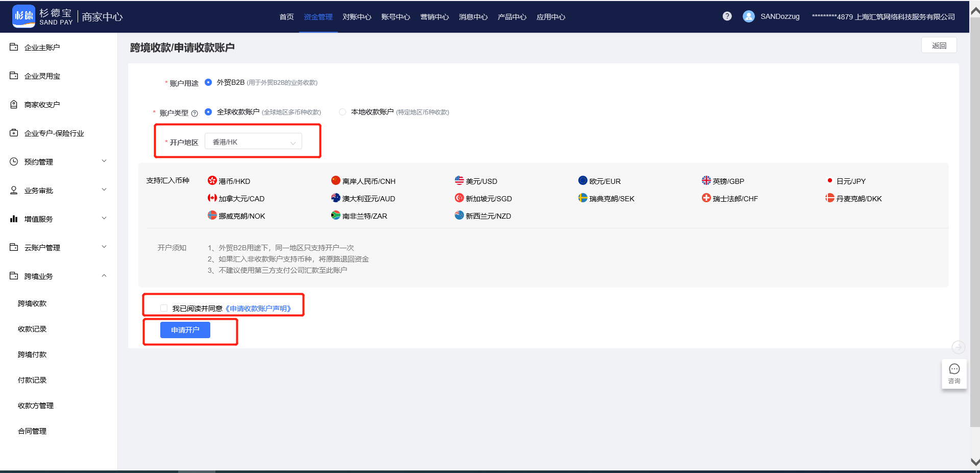
Task: Switch to the 对账中心 menu item
Action: 356,16
